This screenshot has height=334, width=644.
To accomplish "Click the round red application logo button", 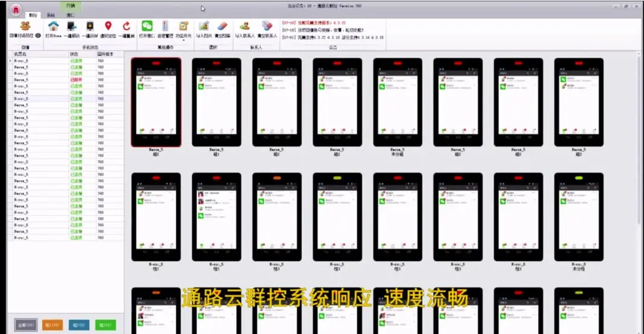I will click(x=16, y=10).
